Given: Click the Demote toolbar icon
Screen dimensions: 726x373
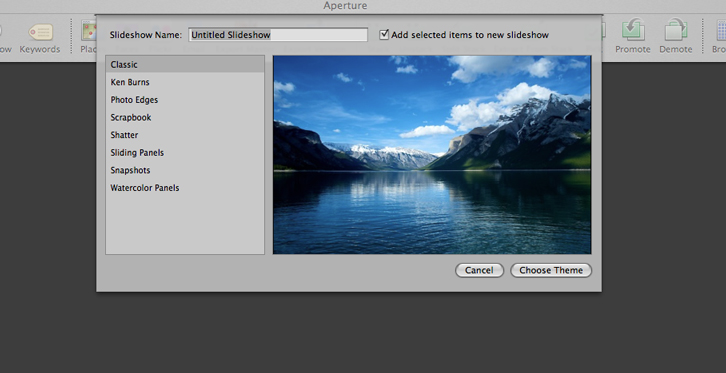Looking at the screenshot, I should pos(676,31).
